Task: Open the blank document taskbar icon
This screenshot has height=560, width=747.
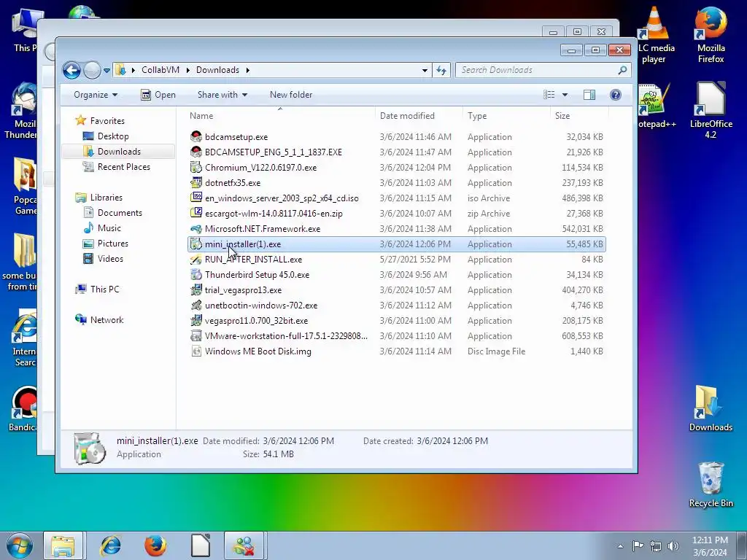Action: tap(201, 545)
